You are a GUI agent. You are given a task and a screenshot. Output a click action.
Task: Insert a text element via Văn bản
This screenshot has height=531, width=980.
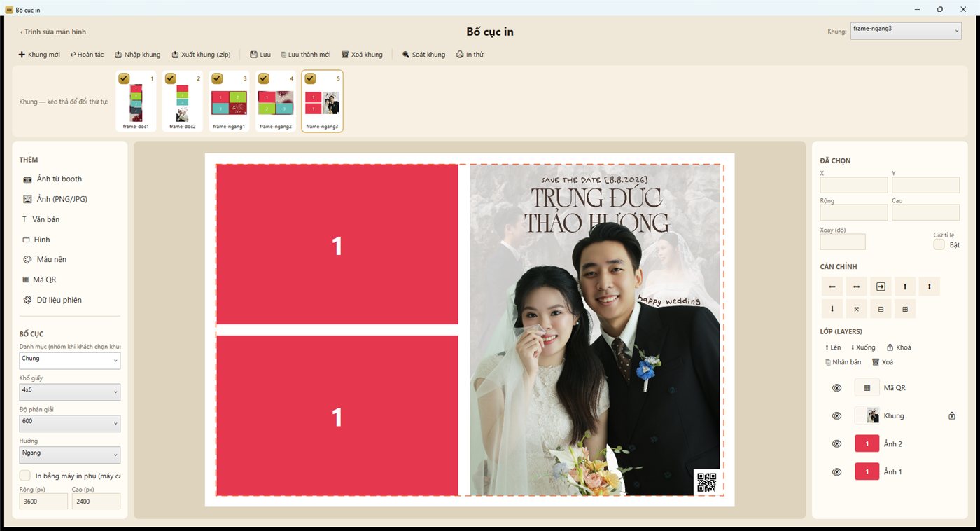(x=41, y=219)
